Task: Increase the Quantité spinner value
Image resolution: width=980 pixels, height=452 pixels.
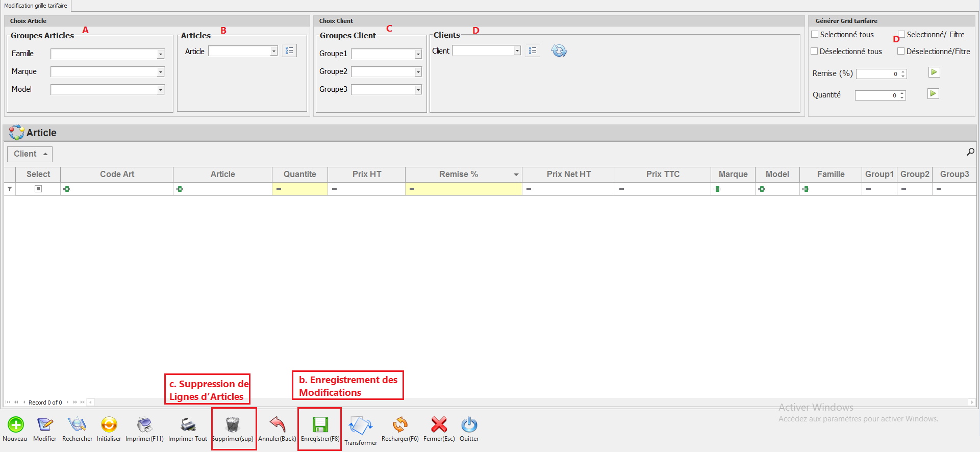Action: pyautogui.click(x=902, y=93)
